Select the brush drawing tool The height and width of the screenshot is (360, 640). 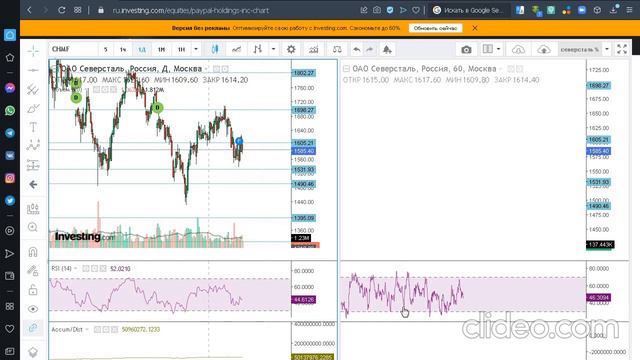point(33,109)
